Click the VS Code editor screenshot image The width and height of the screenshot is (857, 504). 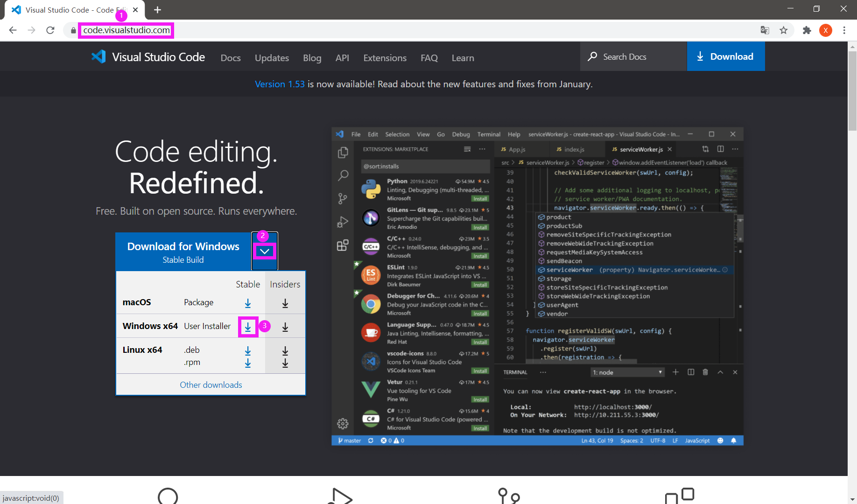537,287
